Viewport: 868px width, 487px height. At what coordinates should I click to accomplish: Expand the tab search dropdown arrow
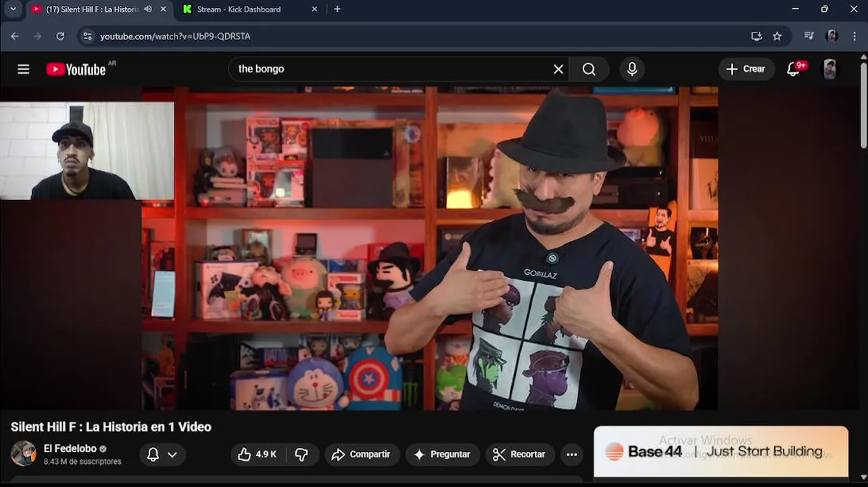click(12, 9)
